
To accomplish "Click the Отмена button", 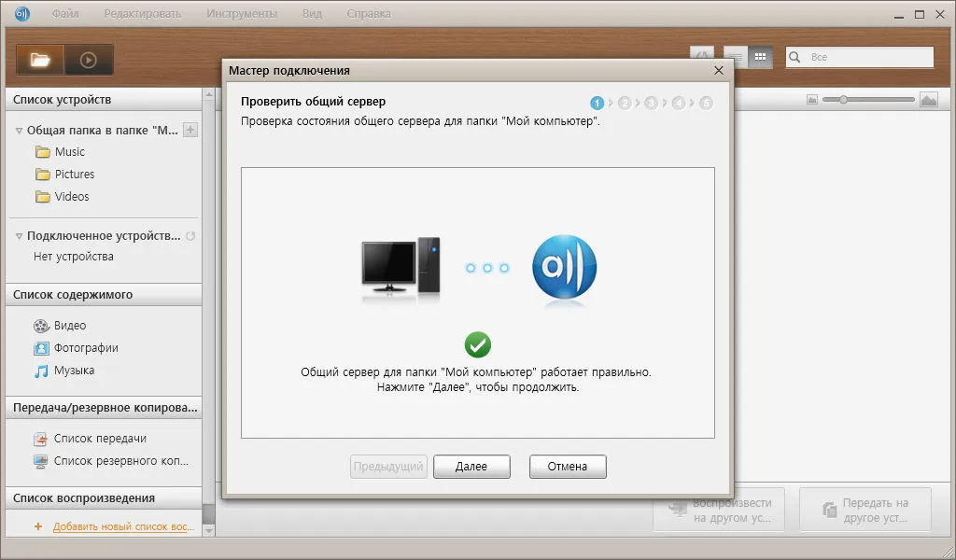I will 568,467.
